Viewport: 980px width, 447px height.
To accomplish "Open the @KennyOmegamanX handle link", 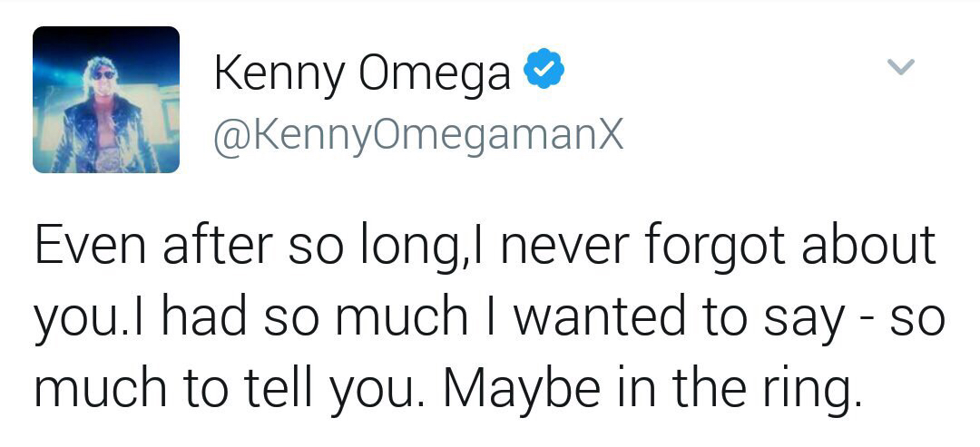I will tap(418, 137).
